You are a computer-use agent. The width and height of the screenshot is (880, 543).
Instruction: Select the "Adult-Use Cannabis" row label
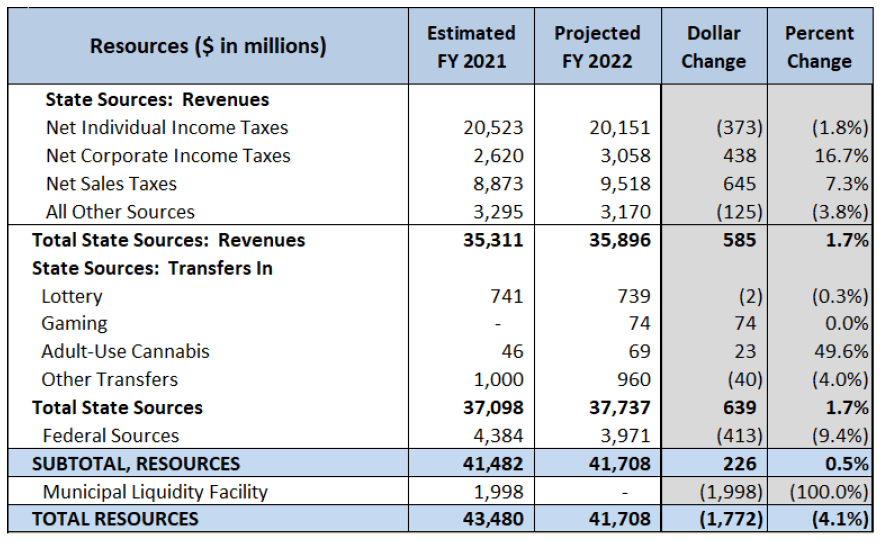[125, 352]
